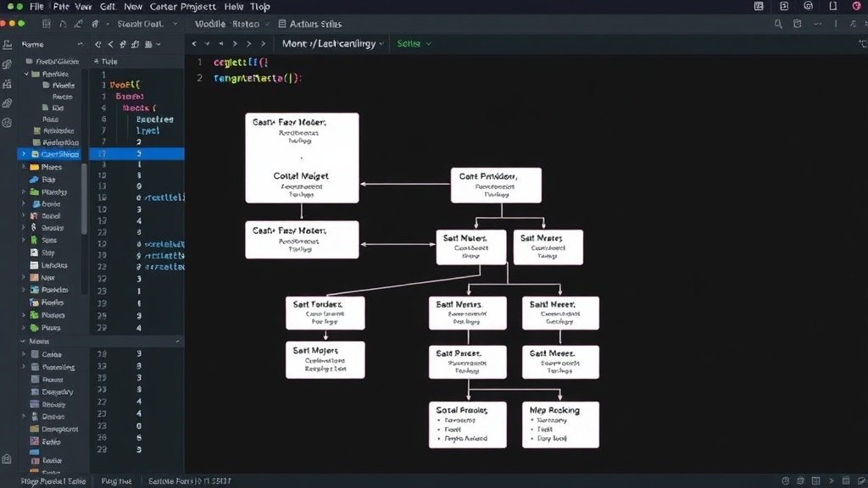The width and height of the screenshot is (868, 488).
Task: Open the Wodille Rlotao dropdown
Action: coord(231,24)
